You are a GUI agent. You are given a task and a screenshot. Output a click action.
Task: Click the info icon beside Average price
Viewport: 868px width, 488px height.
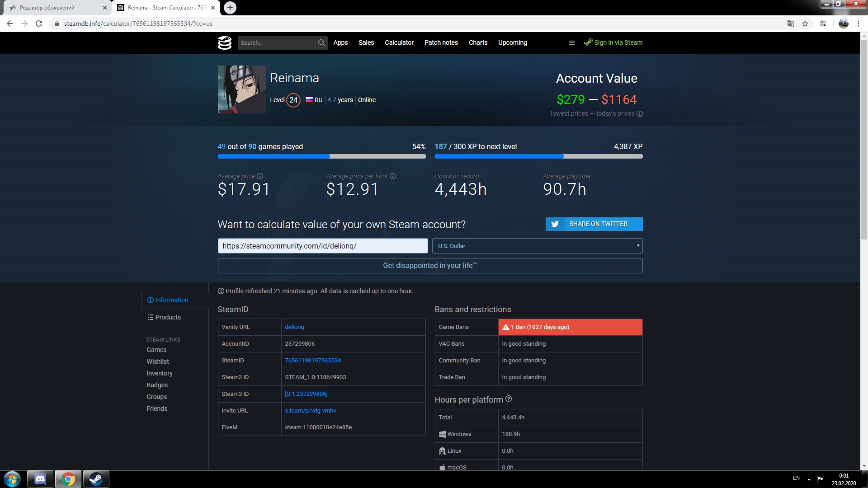click(x=260, y=176)
